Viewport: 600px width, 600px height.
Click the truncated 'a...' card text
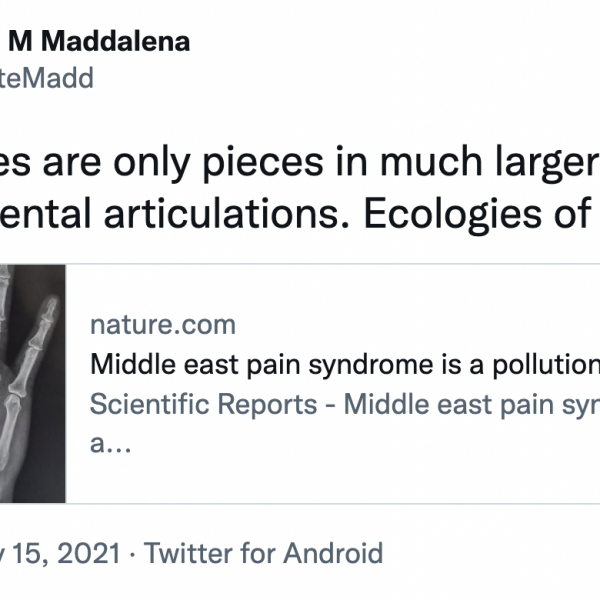105,444
